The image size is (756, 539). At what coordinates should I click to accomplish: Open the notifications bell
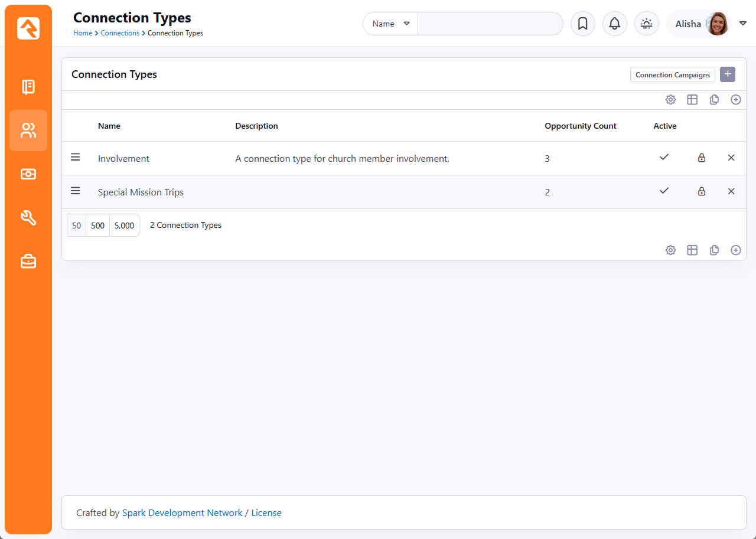point(614,24)
